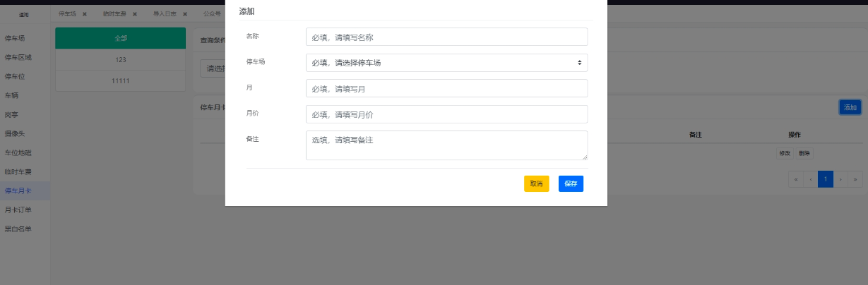Select parking lot 11111 in the list
Viewport: 868px width, 285px height.
120,81
